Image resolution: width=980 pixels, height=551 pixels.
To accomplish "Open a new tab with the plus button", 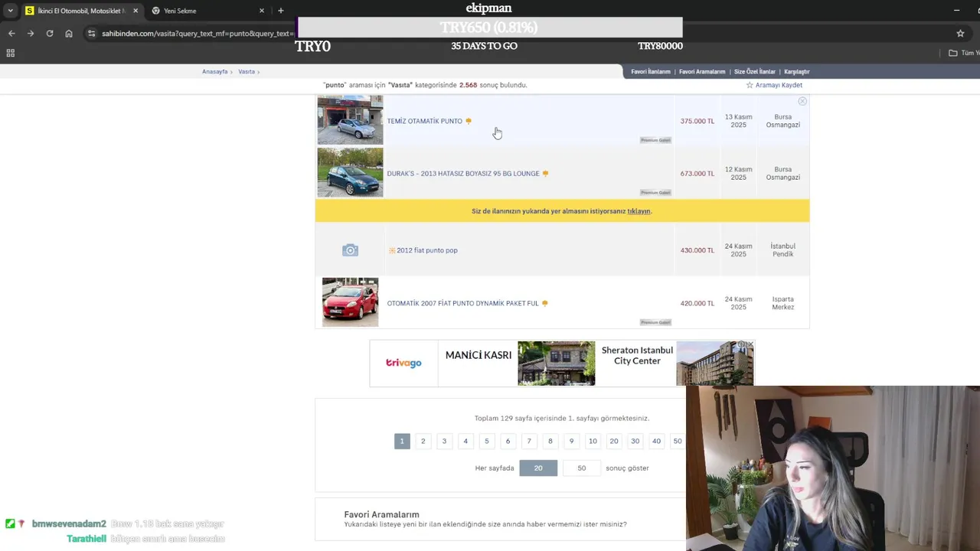I will [x=281, y=11].
